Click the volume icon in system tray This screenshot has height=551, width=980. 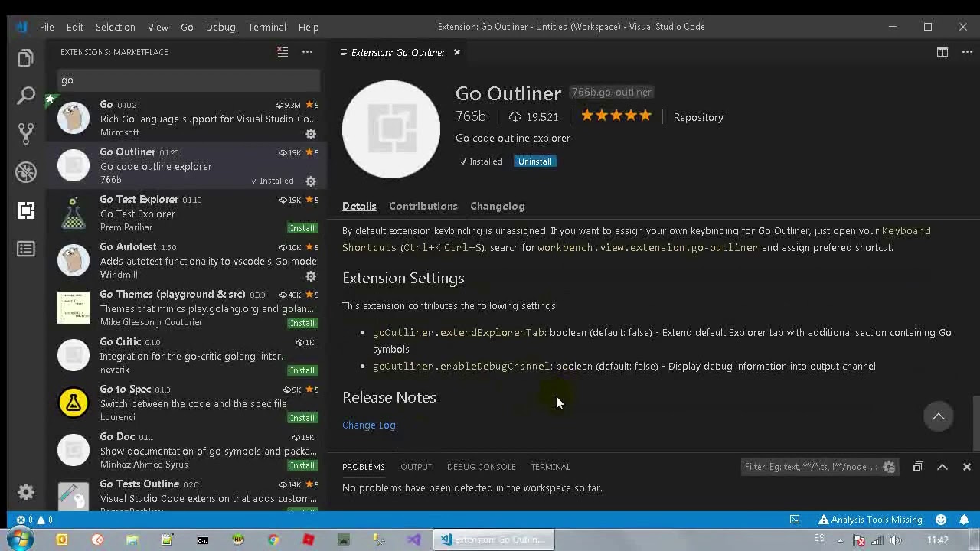[895, 540]
